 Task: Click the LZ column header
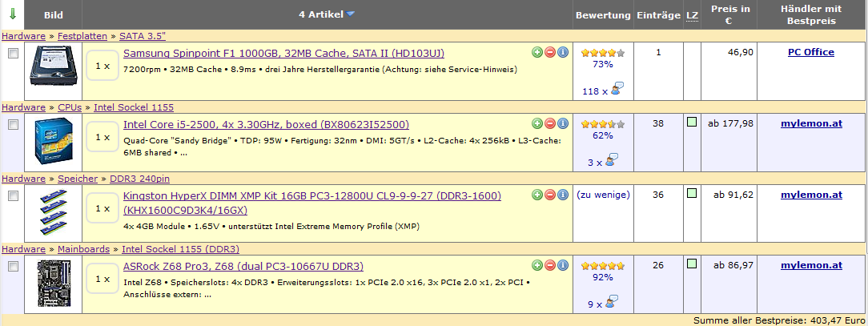tap(692, 15)
